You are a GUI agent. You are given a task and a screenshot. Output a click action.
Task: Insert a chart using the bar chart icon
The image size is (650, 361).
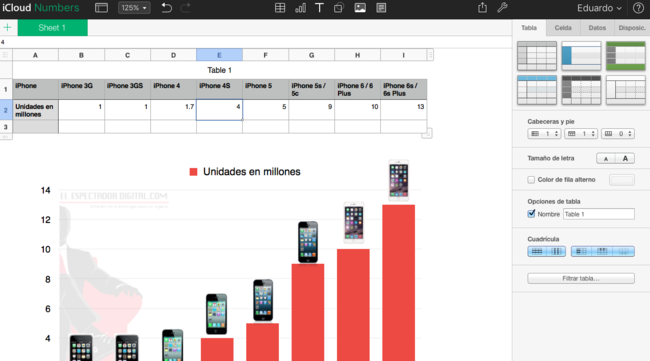coord(300,8)
